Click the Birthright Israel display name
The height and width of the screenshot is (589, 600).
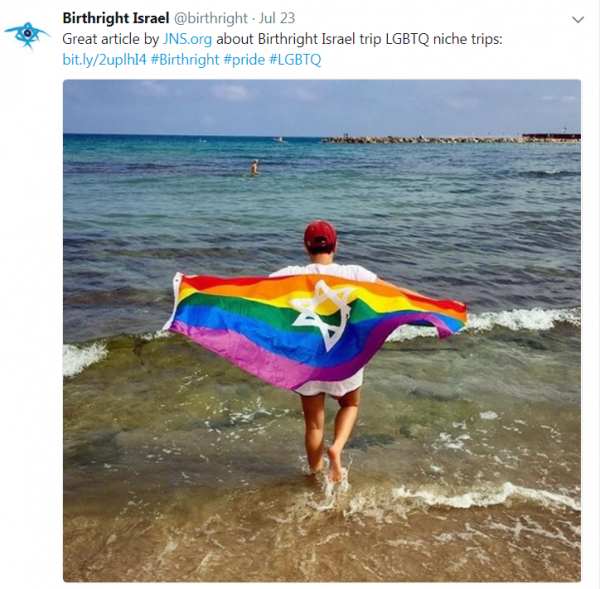(116, 18)
